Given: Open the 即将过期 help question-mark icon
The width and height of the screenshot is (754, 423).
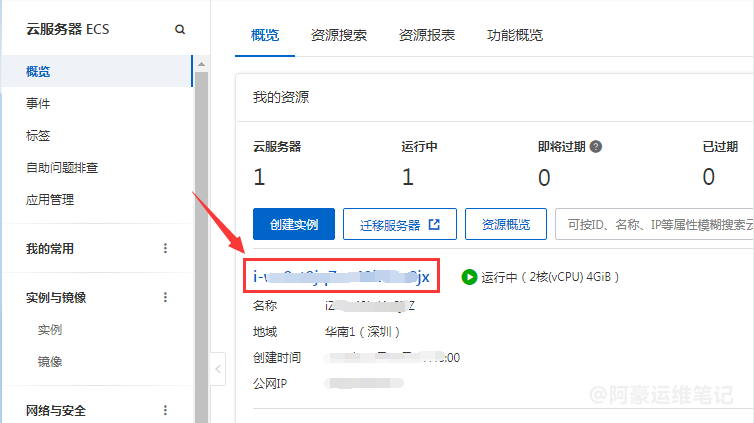Looking at the screenshot, I should [596, 147].
